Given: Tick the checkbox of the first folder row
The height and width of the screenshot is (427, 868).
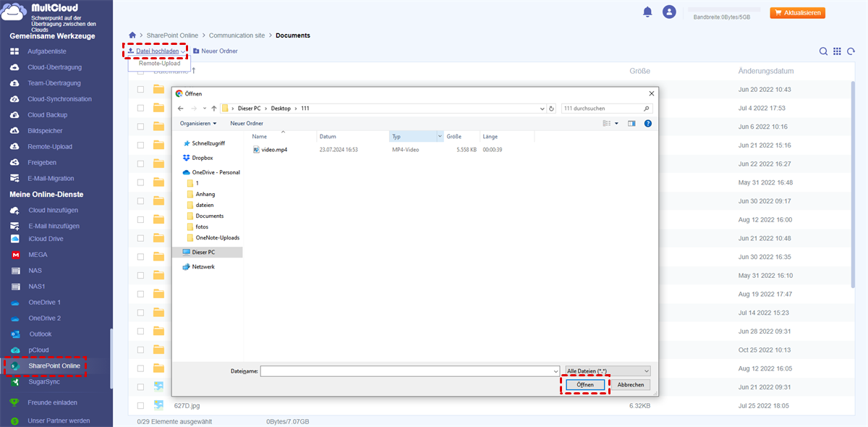Looking at the screenshot, I should (x=140, y=89).
